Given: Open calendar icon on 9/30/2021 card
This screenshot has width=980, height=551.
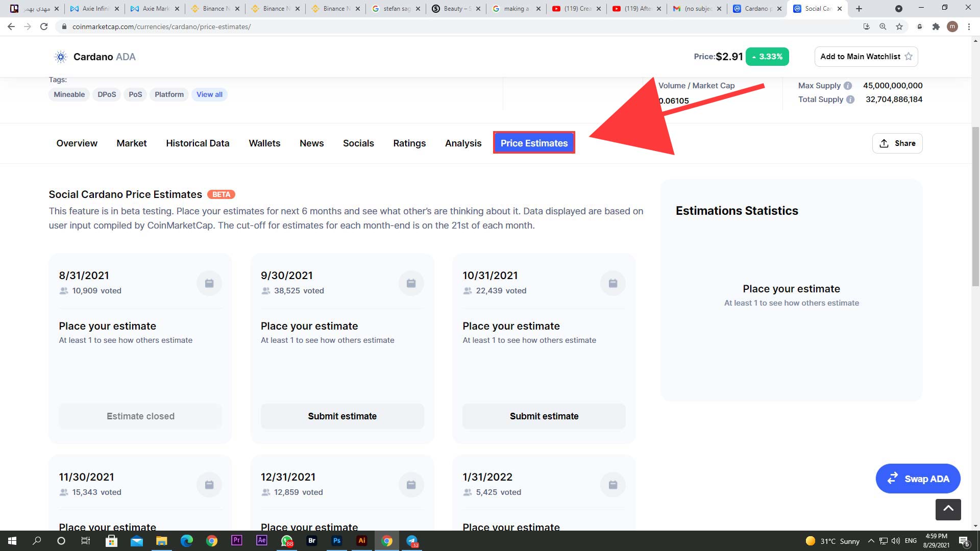Looking at the screenshot, I should 411,283.
